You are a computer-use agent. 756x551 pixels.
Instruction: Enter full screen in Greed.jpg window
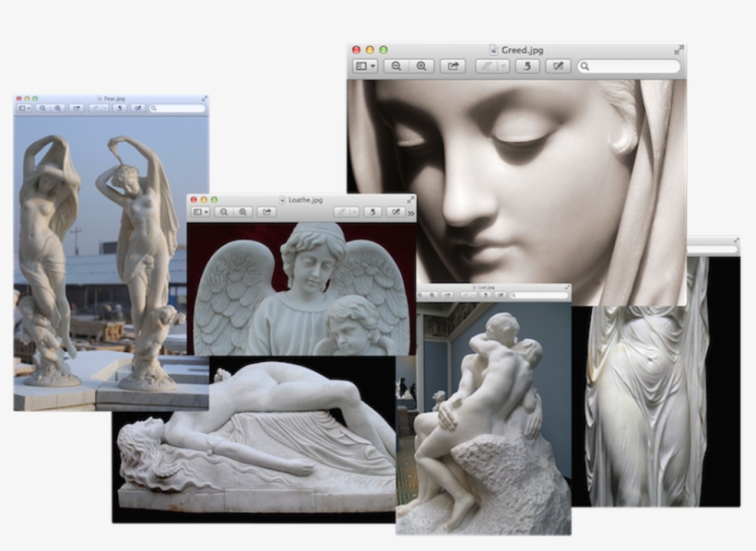coord(679,49)
